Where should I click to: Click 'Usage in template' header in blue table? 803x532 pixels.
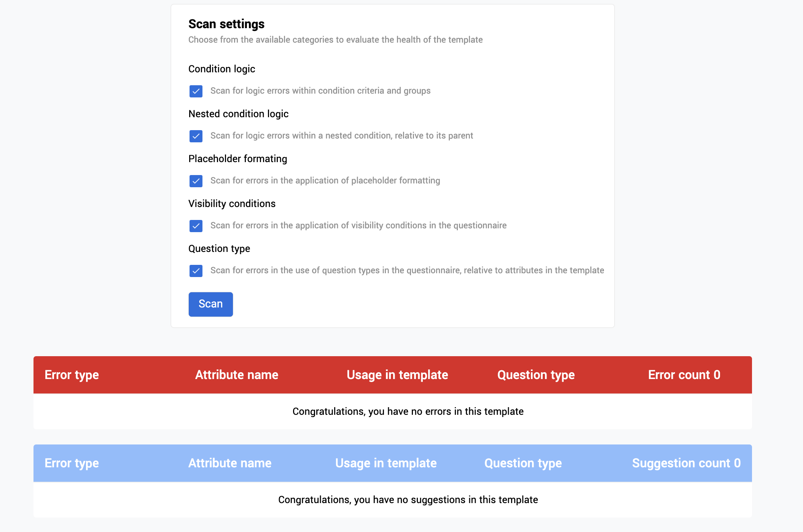(x=386, y=463)
